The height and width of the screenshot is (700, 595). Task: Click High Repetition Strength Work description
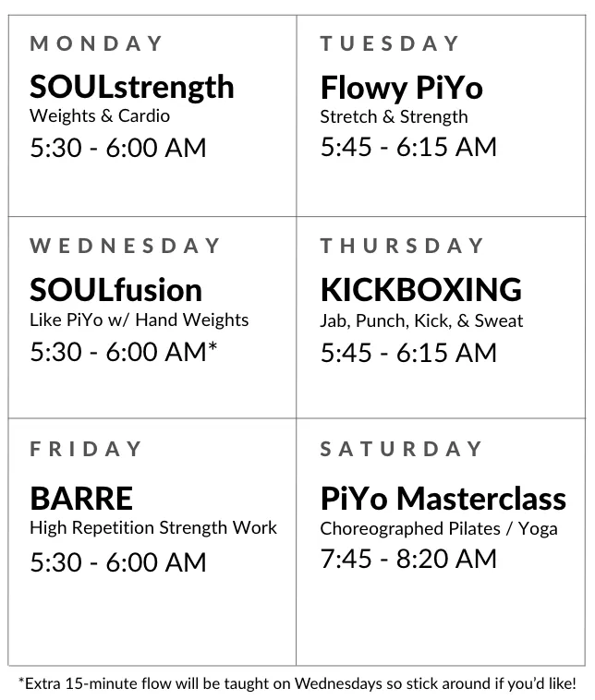[153, 528]
